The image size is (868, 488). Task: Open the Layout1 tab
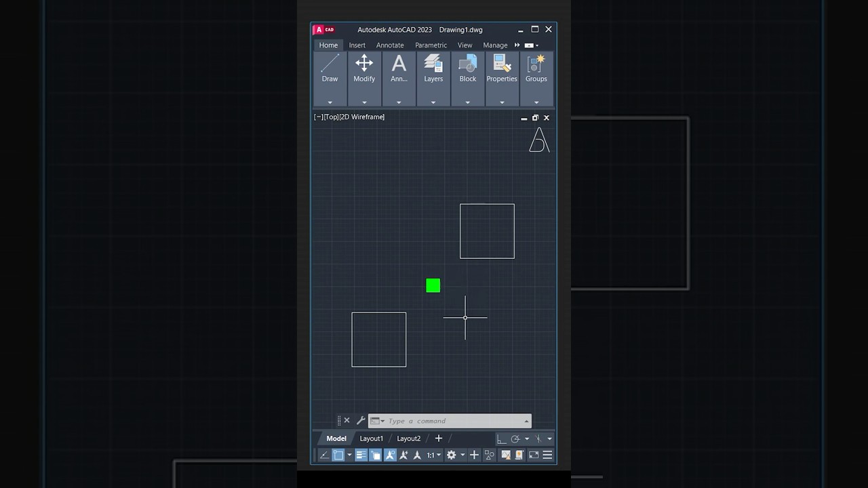click(x=372, y=439)
